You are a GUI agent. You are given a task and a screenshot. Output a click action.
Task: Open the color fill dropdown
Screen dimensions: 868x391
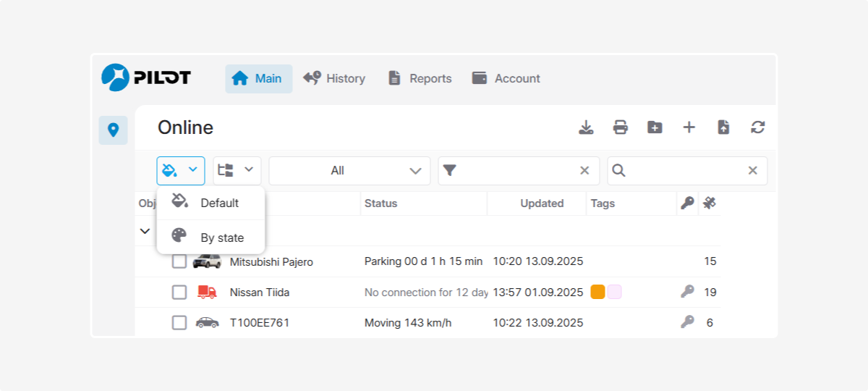coord(181,171)
